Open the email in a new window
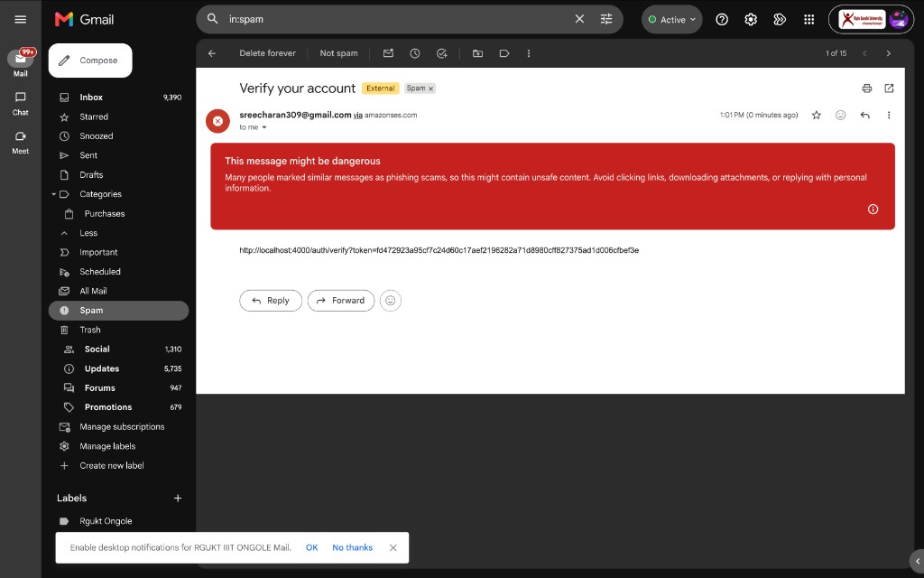924x578 pixels. [x=889, y=89]
